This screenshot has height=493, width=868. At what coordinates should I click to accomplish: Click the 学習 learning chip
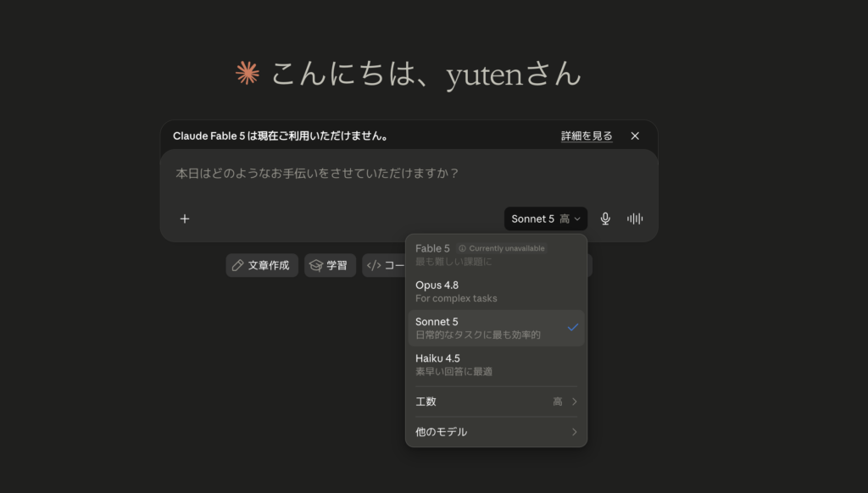pos(330,265)
